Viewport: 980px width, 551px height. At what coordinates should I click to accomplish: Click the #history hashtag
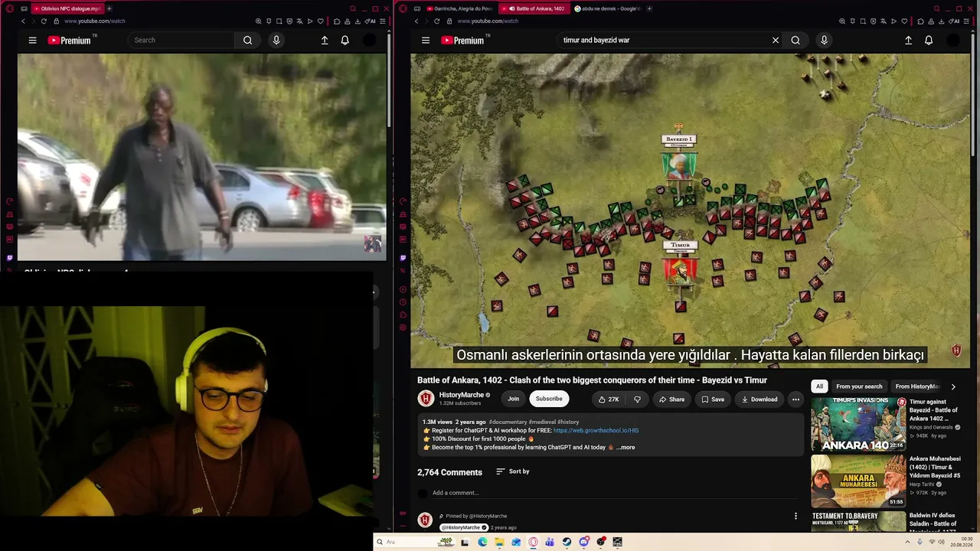coord(568,422)
